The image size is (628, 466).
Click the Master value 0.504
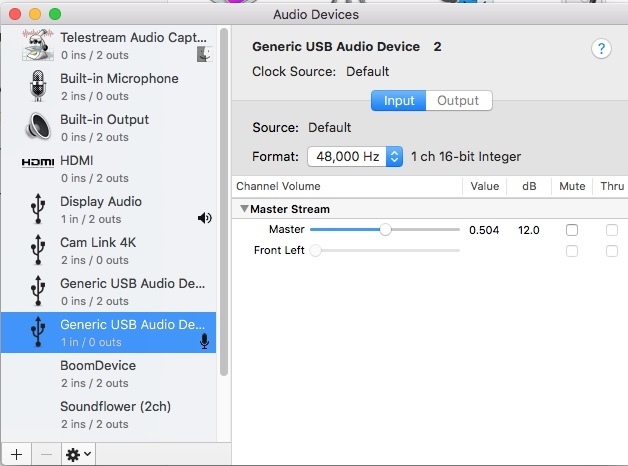pos(484,230)
